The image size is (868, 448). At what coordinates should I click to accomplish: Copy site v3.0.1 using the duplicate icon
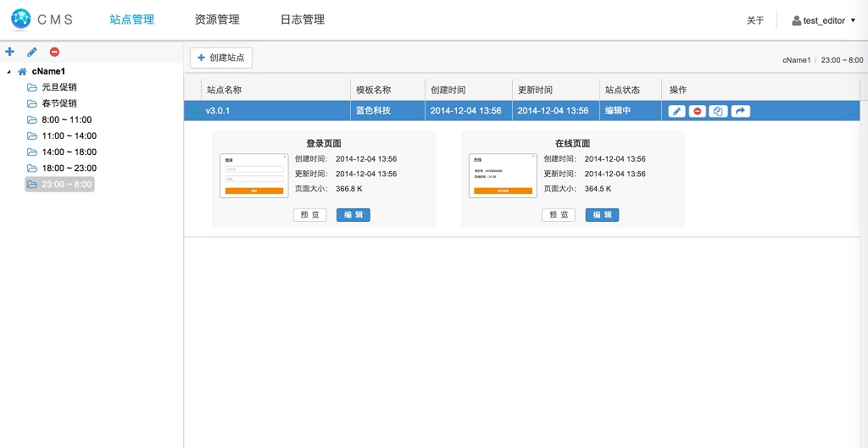(718, 111)
